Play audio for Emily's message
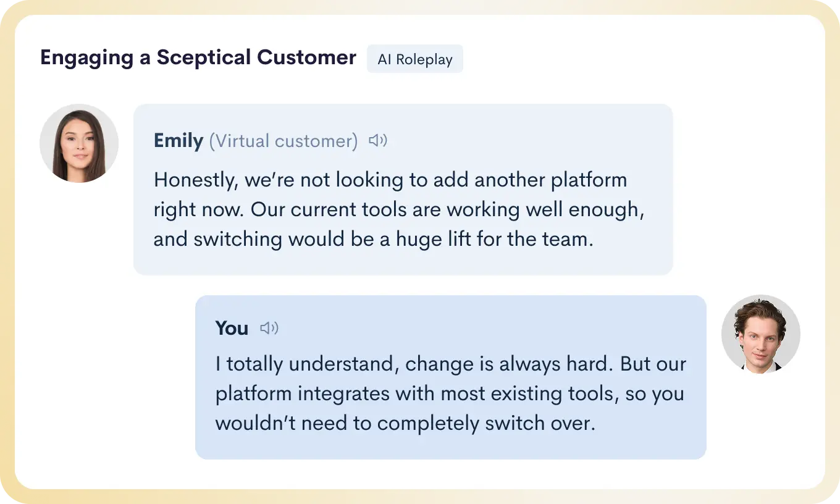Screen dimensions: 840x504 [377, 141]
